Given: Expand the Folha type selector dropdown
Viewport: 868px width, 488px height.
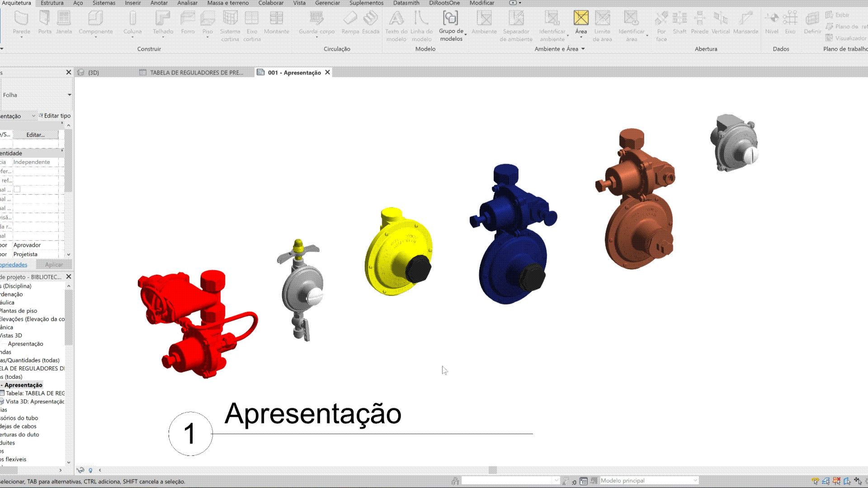Looking at the screenshot, I should click(x=69, y=95).
